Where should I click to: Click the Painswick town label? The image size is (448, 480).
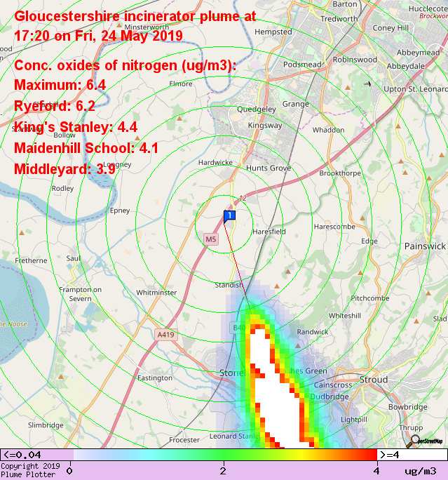click(425, 246)
